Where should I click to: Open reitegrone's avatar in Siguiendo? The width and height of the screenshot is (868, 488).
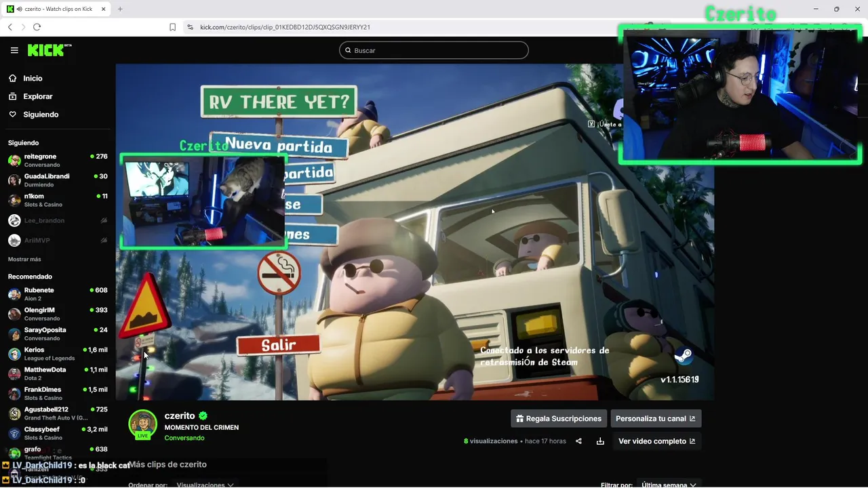click(x=14, y=161)
